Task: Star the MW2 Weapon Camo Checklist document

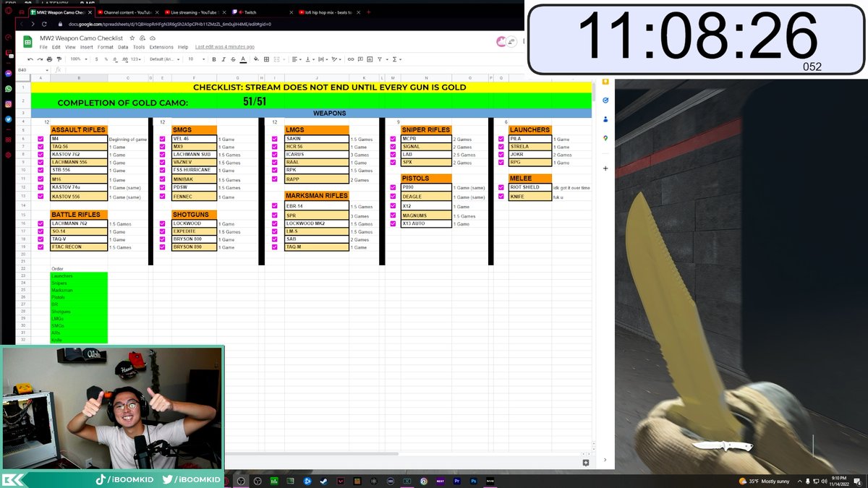Action: coord(131,38)
